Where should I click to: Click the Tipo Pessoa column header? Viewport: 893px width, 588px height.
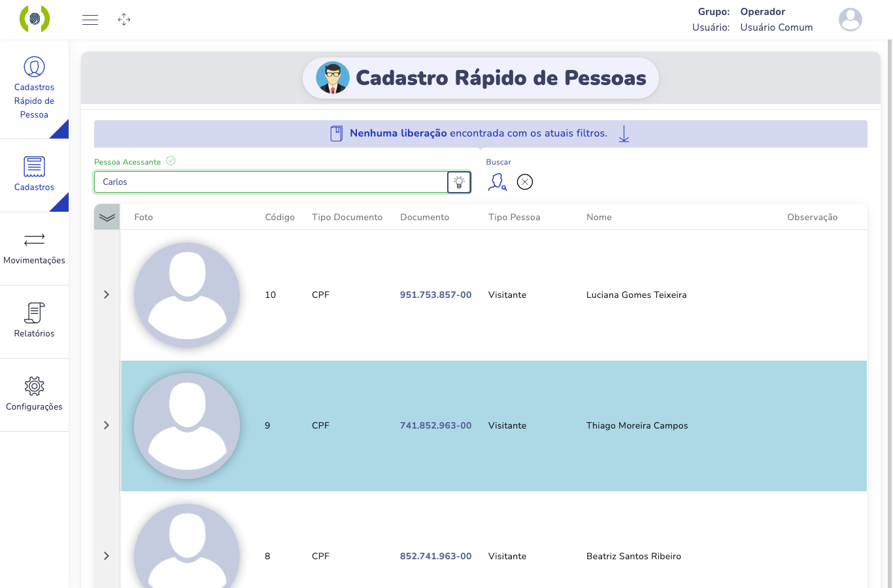[514, 217]
